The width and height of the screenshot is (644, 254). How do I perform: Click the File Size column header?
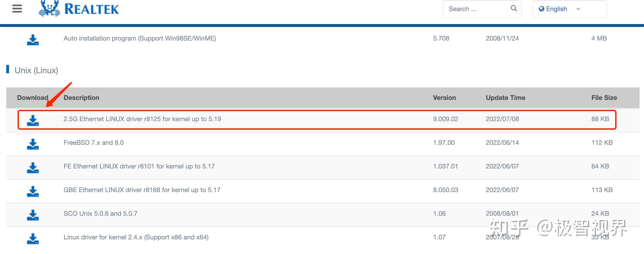604,98
